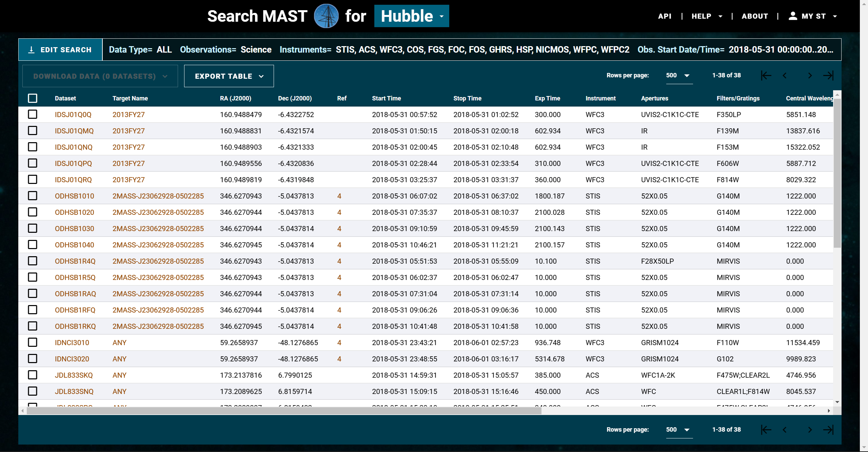Sort by Dec (J2000) column header

pos(295,98)
